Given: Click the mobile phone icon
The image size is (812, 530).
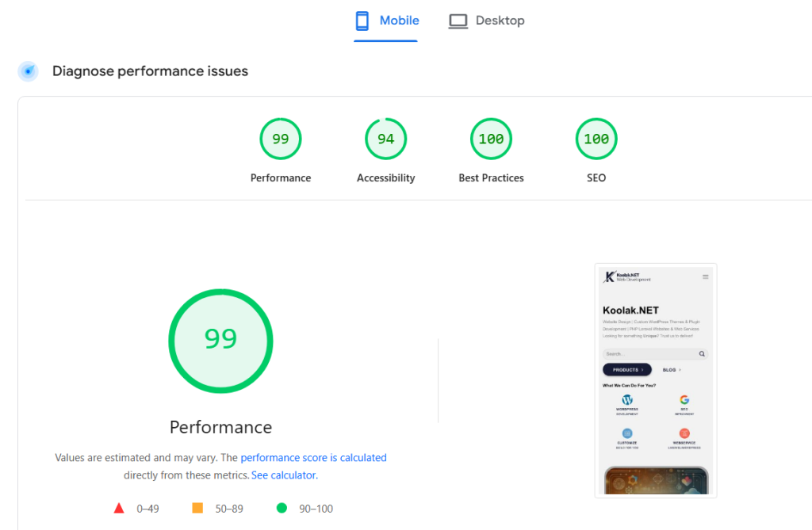Looking at the screenshot, I should [x=362, y=21].
